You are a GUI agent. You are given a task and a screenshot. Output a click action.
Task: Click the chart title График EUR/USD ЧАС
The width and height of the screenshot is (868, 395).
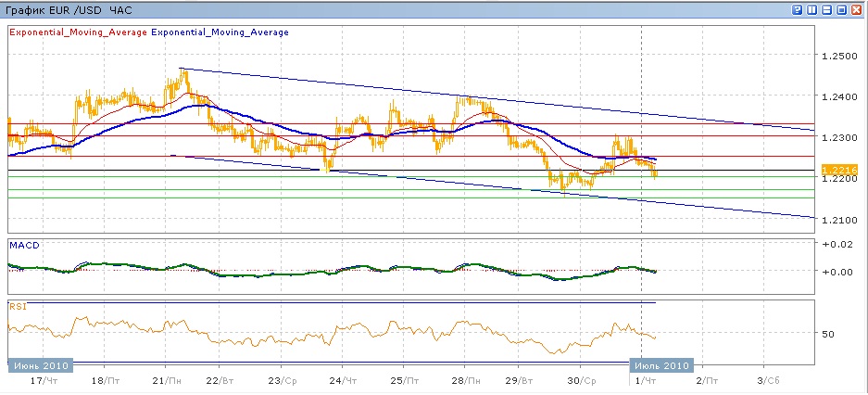60,9
